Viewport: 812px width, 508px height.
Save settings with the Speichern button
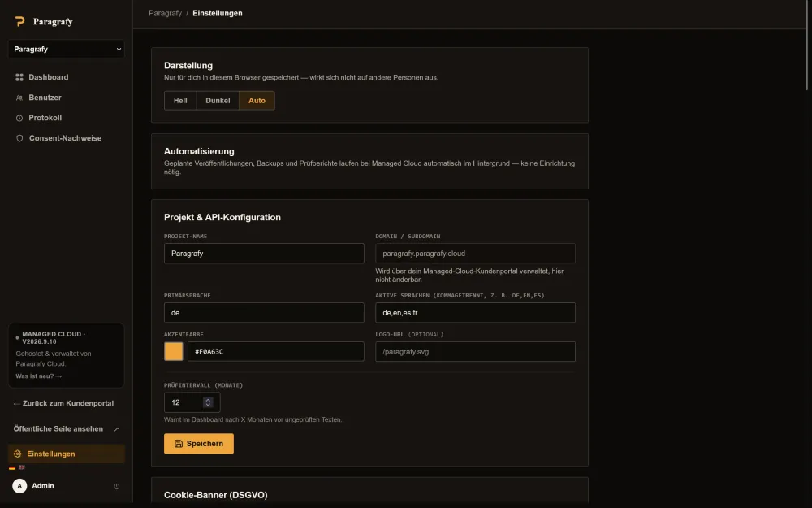tap(199, 444)
